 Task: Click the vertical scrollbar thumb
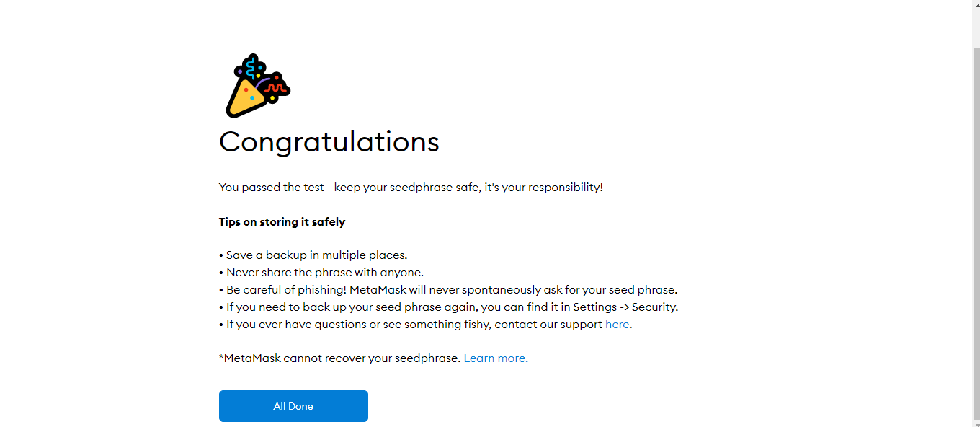click(x=976, y=231)
